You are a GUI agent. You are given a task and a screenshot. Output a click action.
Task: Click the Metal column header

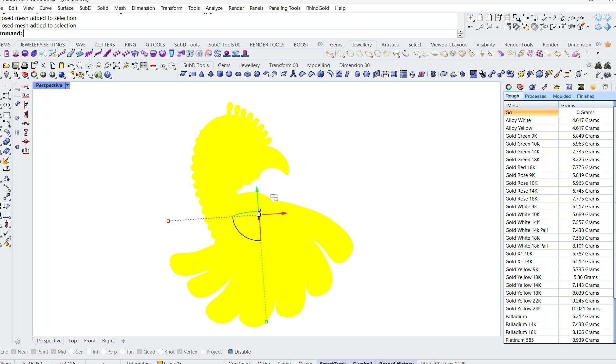click(x=531, y=105)
